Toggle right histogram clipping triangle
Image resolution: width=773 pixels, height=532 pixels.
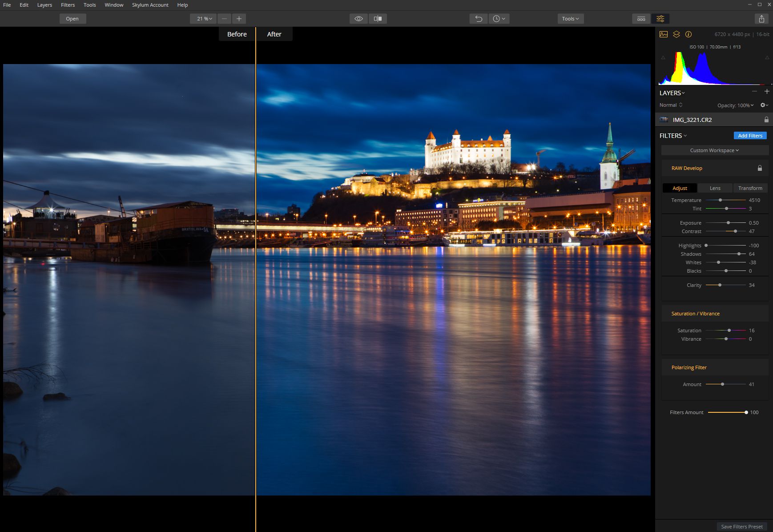(767, 58)
